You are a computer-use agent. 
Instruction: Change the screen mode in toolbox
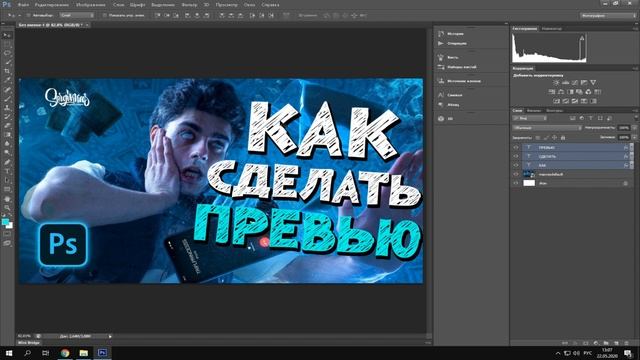(7, 243)
